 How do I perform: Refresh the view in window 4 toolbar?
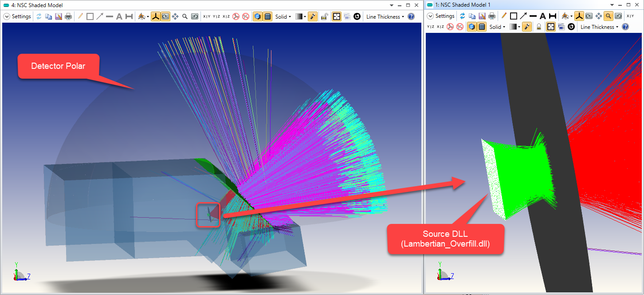39,16
